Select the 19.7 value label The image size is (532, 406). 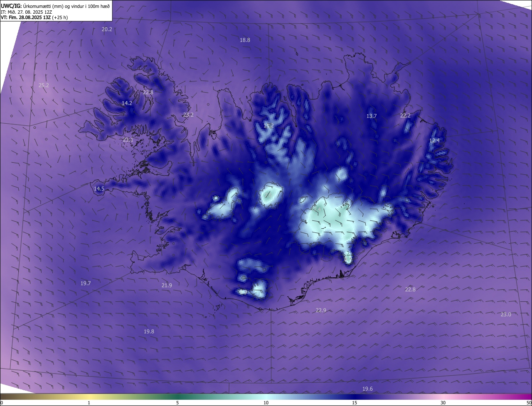pos(86,284)
